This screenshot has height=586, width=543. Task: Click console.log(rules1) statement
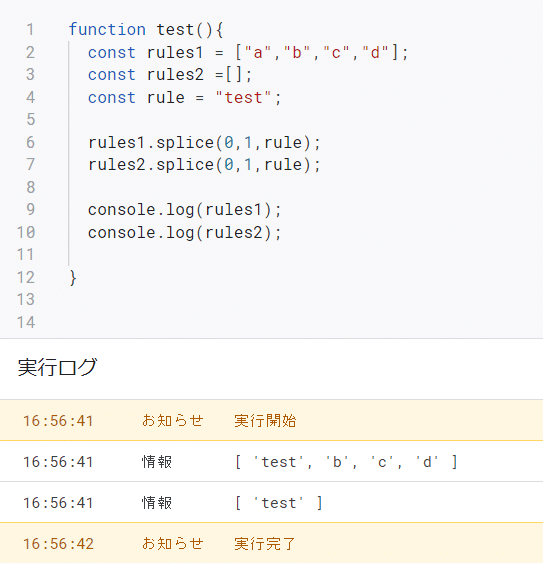[x=185, y=210]
